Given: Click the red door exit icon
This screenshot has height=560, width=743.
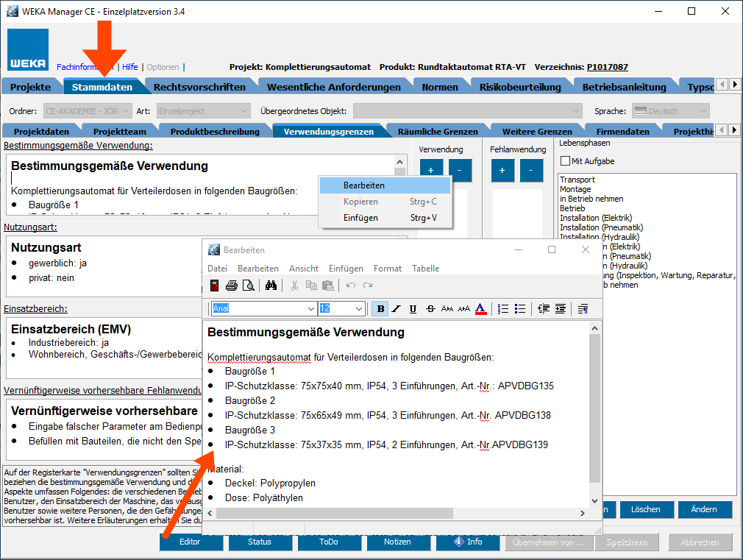Looking at the screenshot, I should [x=214, y=286].
